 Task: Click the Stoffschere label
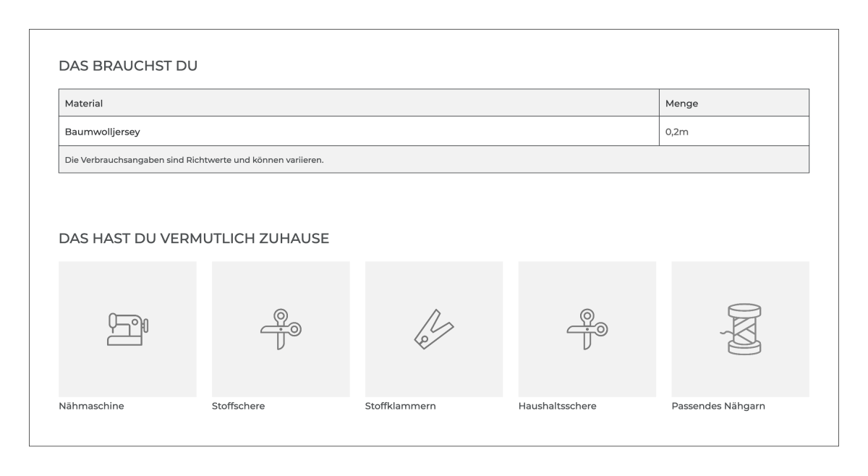click(238, 406)
